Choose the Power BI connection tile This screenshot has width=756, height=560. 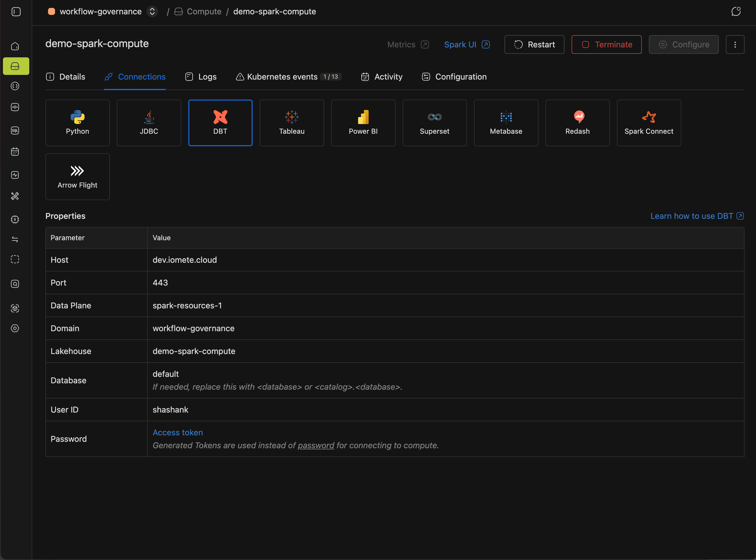click(363, 123)
